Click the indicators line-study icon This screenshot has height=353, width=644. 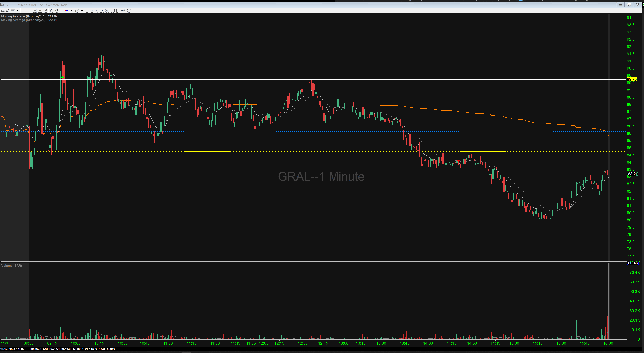(8, 11)
